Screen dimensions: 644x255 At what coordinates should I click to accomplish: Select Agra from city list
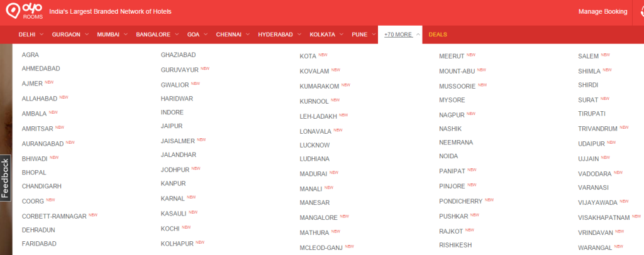[30, 55]
